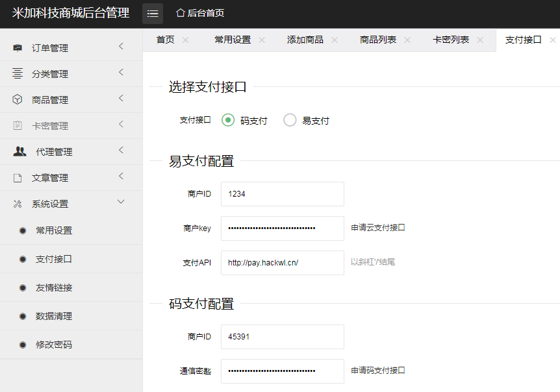Click the home icon beside 后台首页
560x392 pixels.
click(181, 13)
